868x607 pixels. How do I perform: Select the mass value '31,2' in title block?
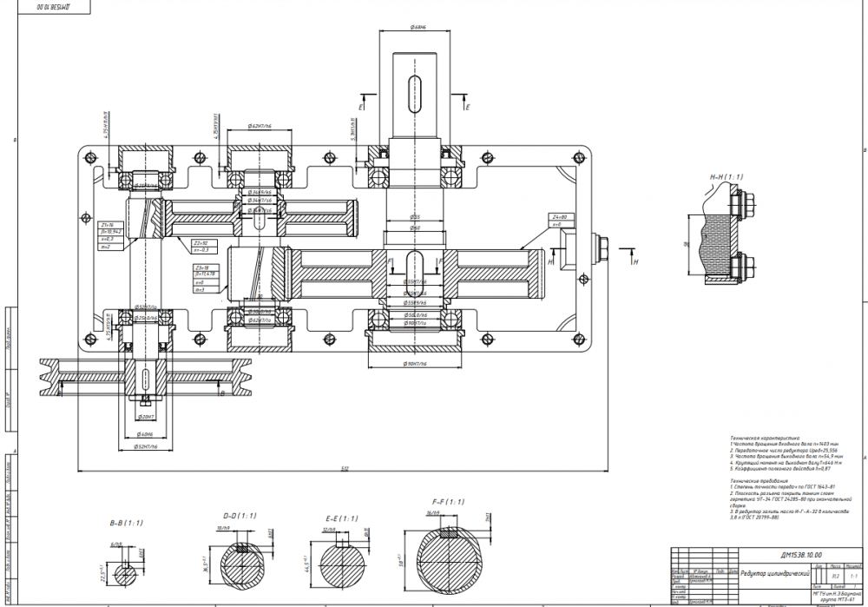pos(835,577)
